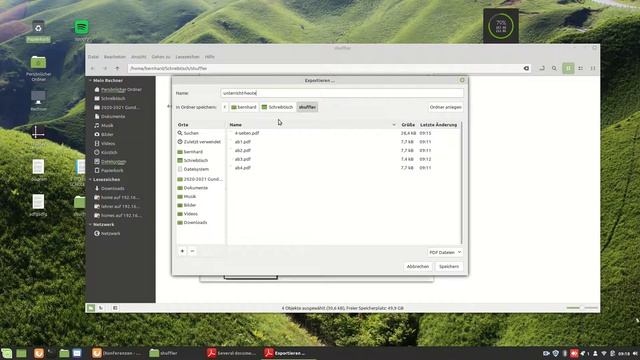Viewport: 640px width, 360px height.
Task: Select Schreibtisch in the save path breadcrumb
Action: [x=277, y=107]
